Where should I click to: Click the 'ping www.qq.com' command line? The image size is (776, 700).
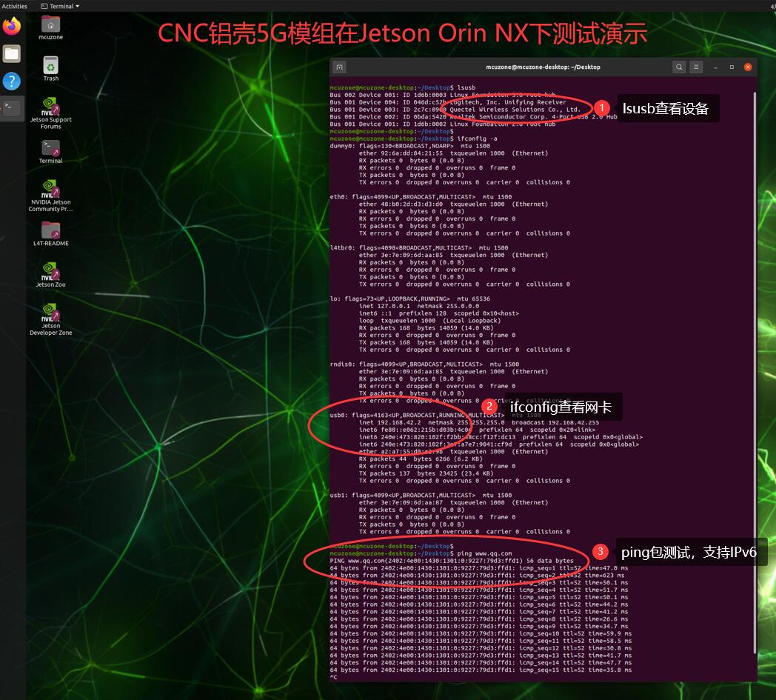[x=421, y=553]
